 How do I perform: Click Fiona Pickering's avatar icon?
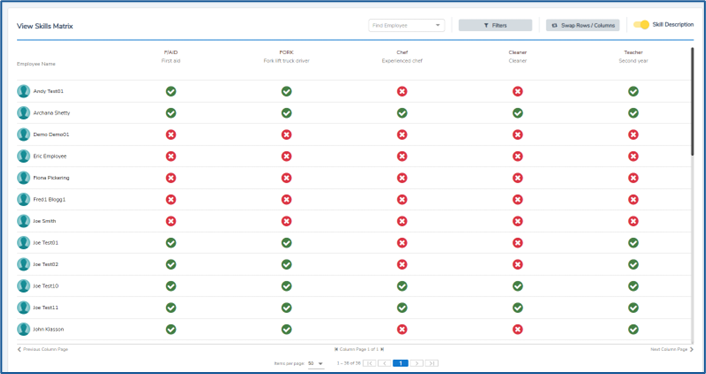tap(23, 178)
